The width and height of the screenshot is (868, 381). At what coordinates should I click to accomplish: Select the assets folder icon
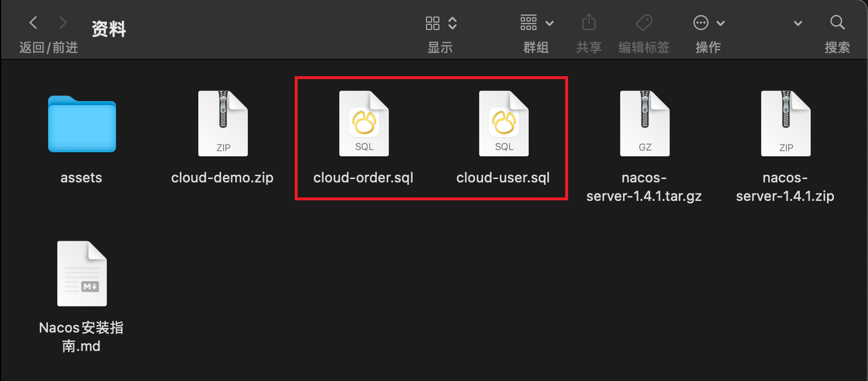[x=81, y=124]
